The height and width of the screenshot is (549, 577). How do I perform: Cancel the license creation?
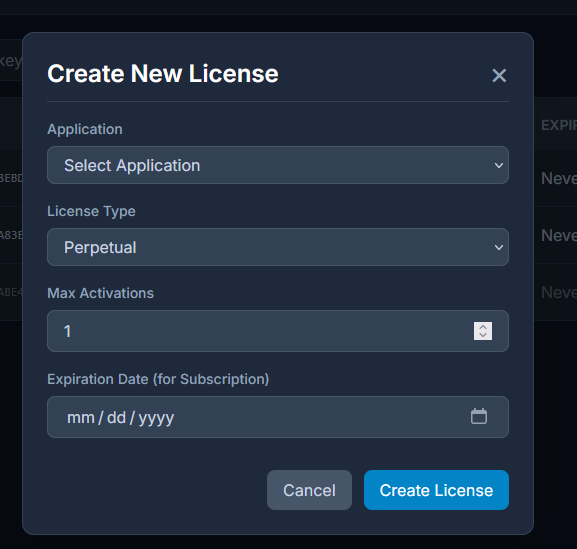tap(309, 490)
